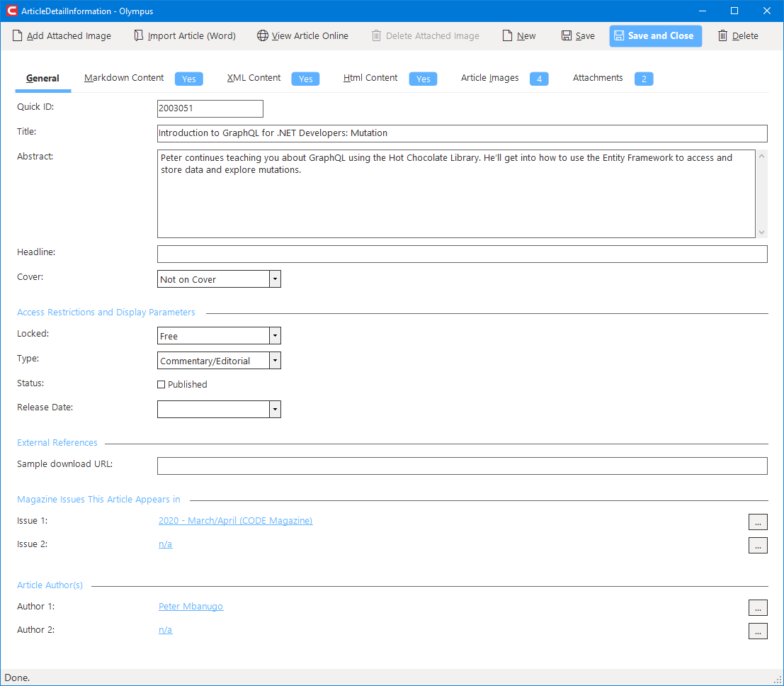Click the Markdown Content Yes badge
Image resolution: width=784 pixels, height=686 pixels.
click(x=189, y=79)
